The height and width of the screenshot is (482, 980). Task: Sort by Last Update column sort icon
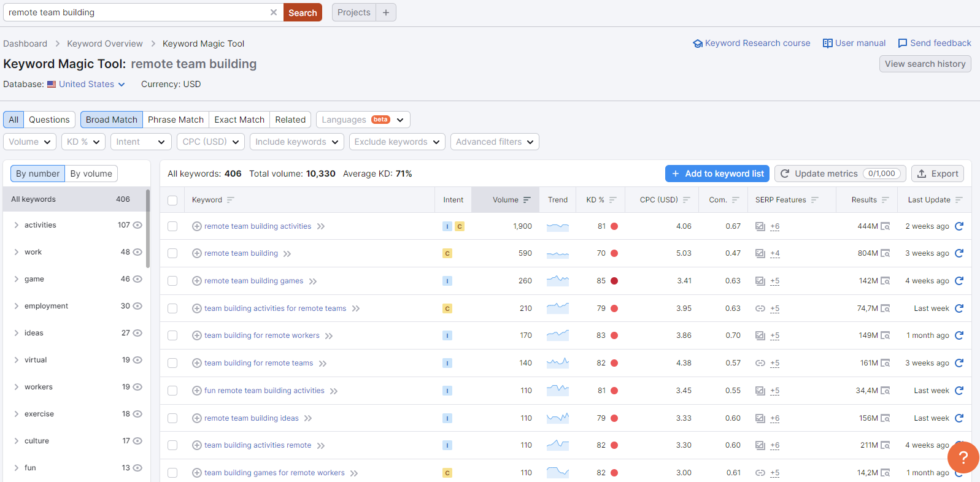[x=959, y=200]
